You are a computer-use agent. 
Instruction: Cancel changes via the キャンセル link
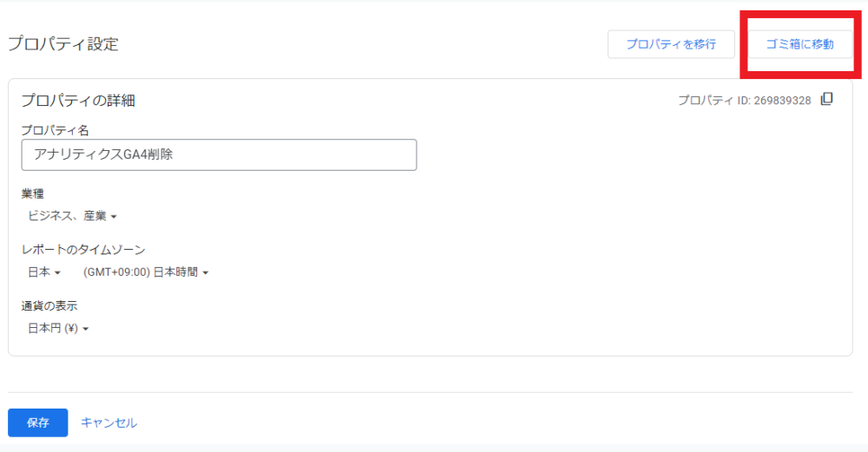(x=108, y=423)
